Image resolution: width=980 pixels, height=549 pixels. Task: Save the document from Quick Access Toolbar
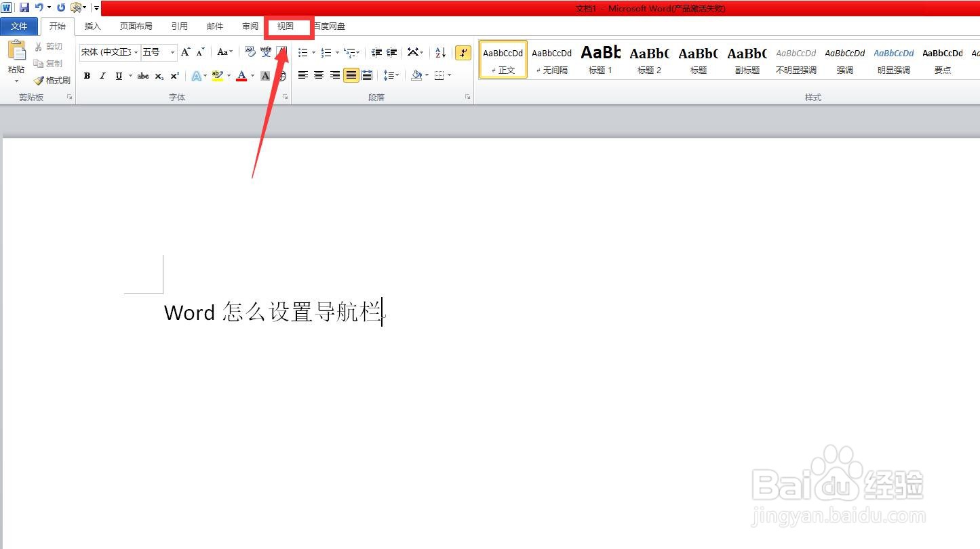click(24, 7)
